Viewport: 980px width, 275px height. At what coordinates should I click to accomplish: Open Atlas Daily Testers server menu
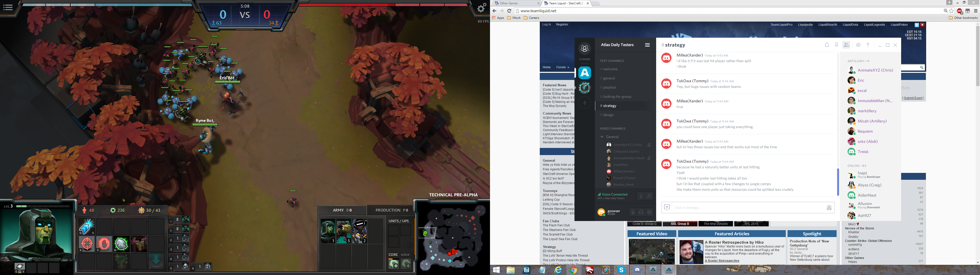click(x=647, y=45)
